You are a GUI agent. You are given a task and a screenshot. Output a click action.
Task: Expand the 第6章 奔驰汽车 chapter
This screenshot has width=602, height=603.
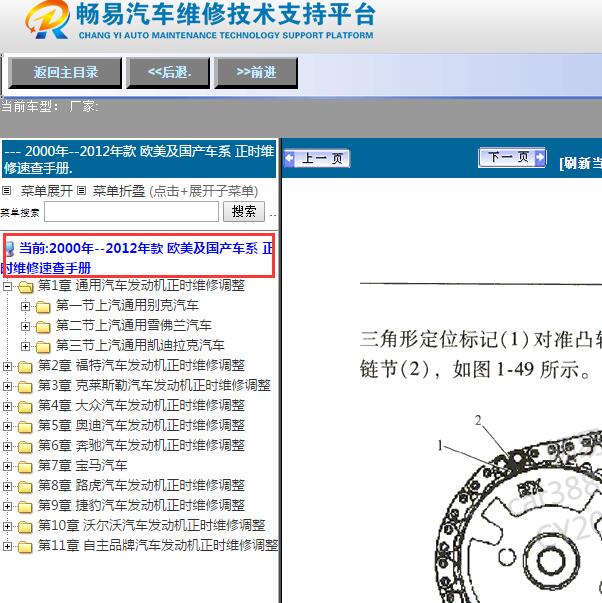[7, 446]
